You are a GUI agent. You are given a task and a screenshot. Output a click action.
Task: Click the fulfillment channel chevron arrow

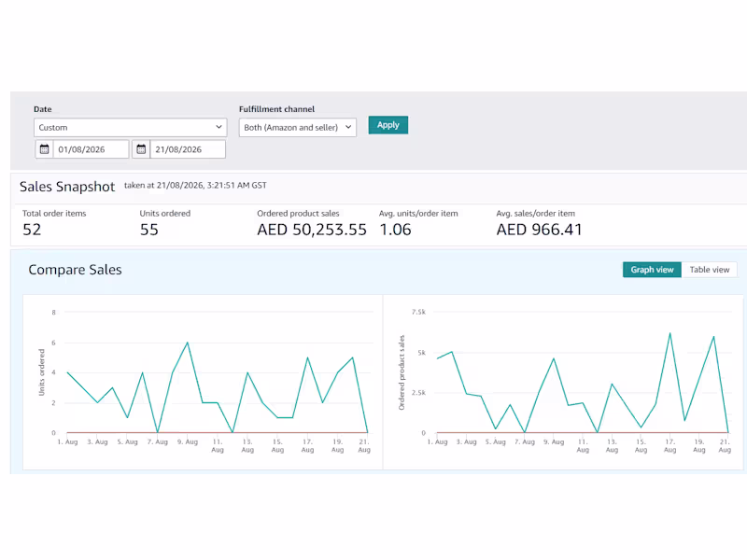point(348,127)
